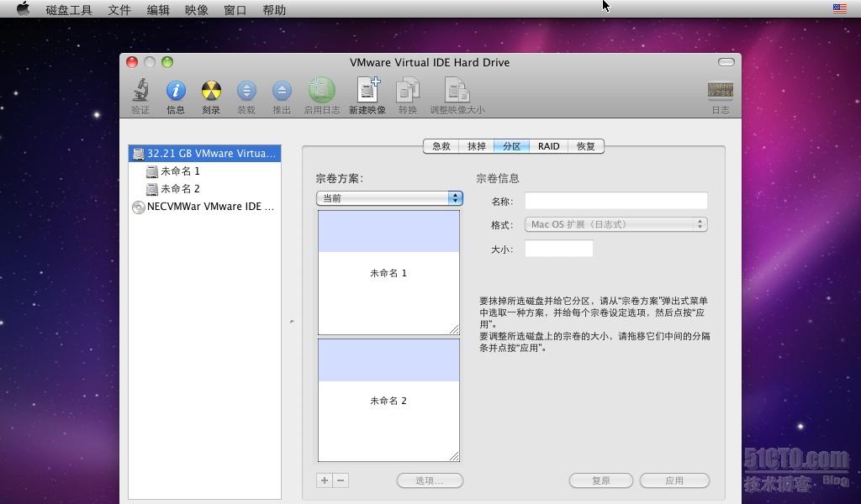861x504 pixels.
Task: Open the 窗口 (Window) menu
Action: coord(235,9)
